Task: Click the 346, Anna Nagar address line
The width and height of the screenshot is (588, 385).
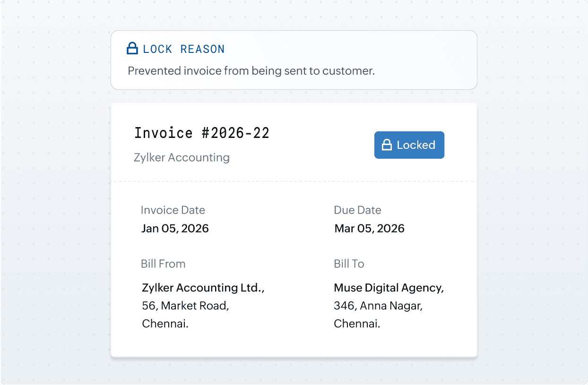Action: point(378,306)
